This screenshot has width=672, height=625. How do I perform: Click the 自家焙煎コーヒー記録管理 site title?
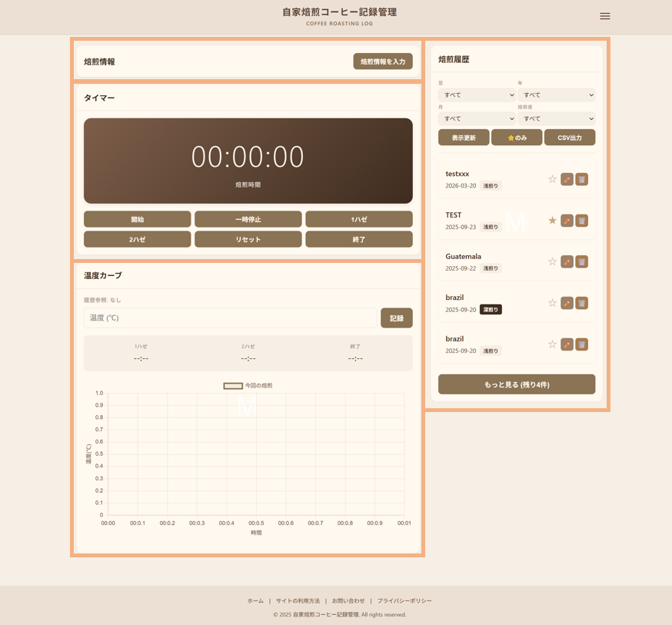pos(339,12)
